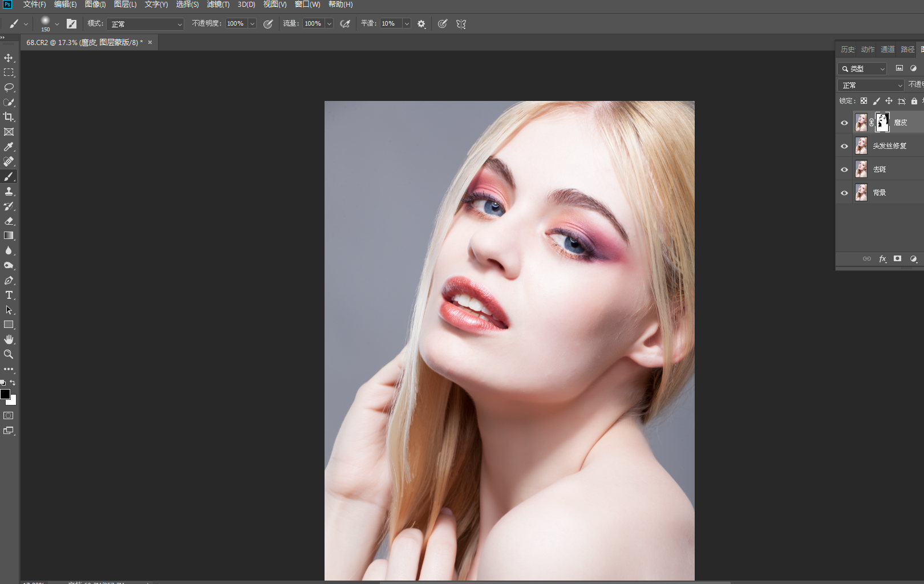This screenshot has width=924, height=584.
Task: Select the Crop tool
Action: 9,117
